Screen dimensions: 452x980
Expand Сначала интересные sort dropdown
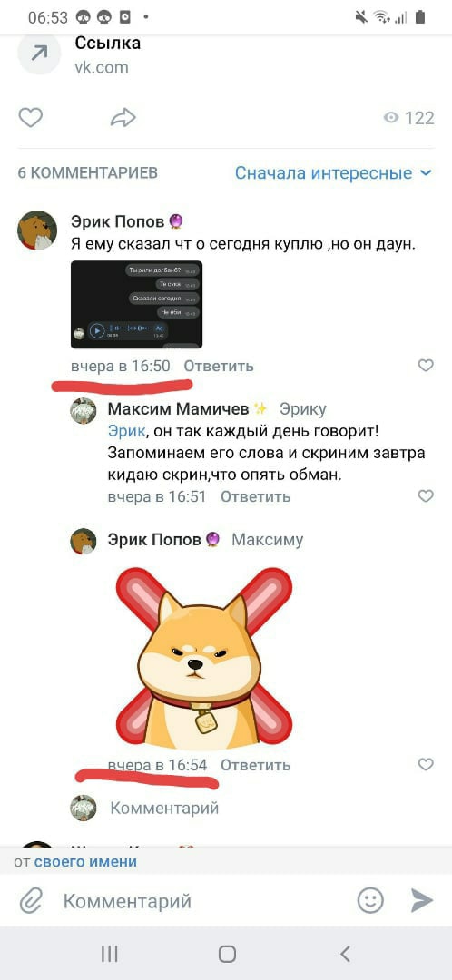tap(333, 173)
